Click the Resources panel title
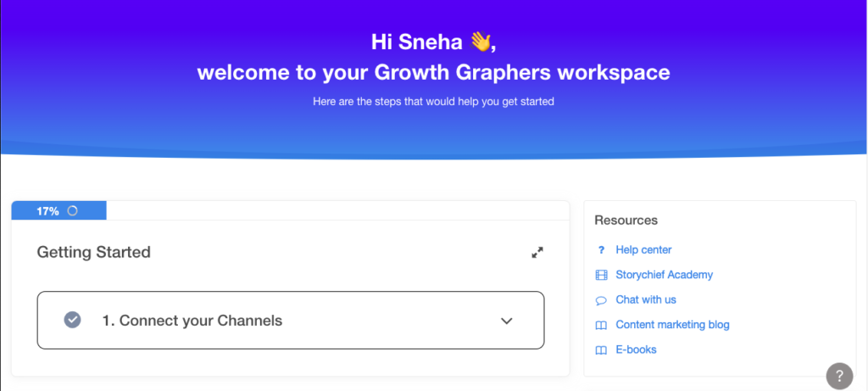 tap(626, 221)
